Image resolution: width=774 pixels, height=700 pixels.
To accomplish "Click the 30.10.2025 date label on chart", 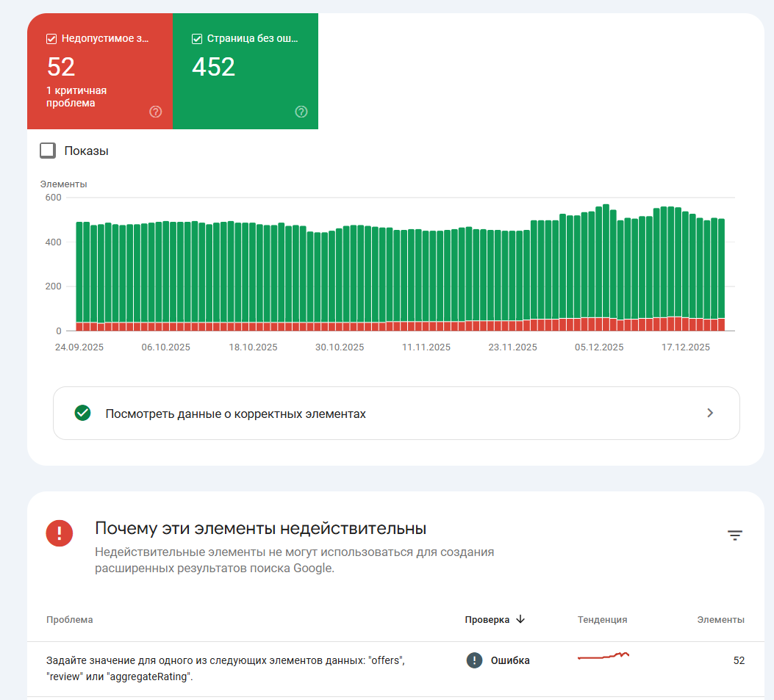I will 340,347.
